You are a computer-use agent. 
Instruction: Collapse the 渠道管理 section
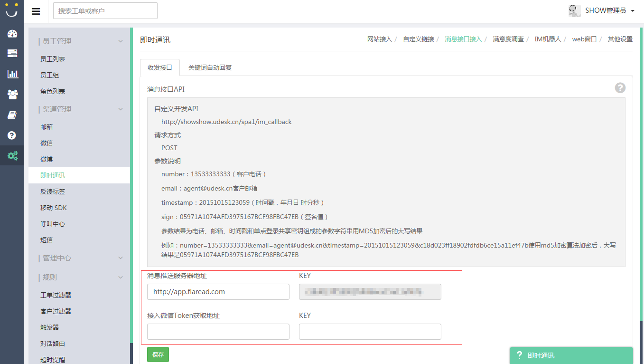121,109
